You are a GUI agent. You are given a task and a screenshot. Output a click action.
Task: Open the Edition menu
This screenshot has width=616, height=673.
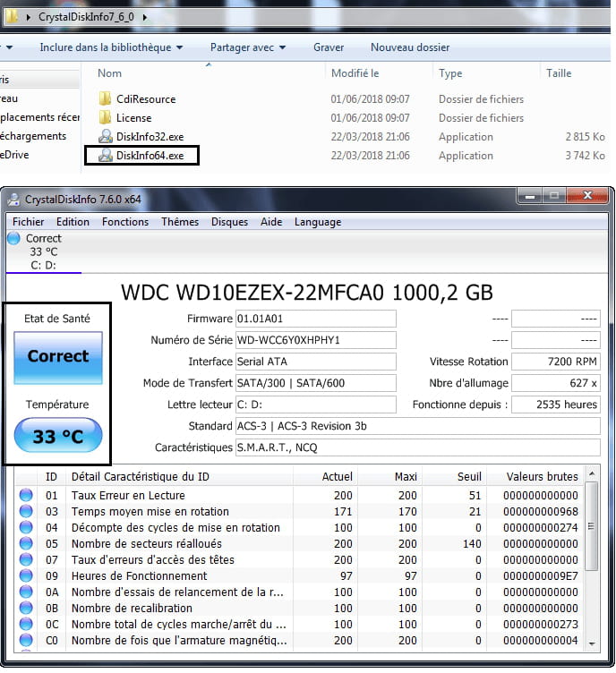[73, 222]
